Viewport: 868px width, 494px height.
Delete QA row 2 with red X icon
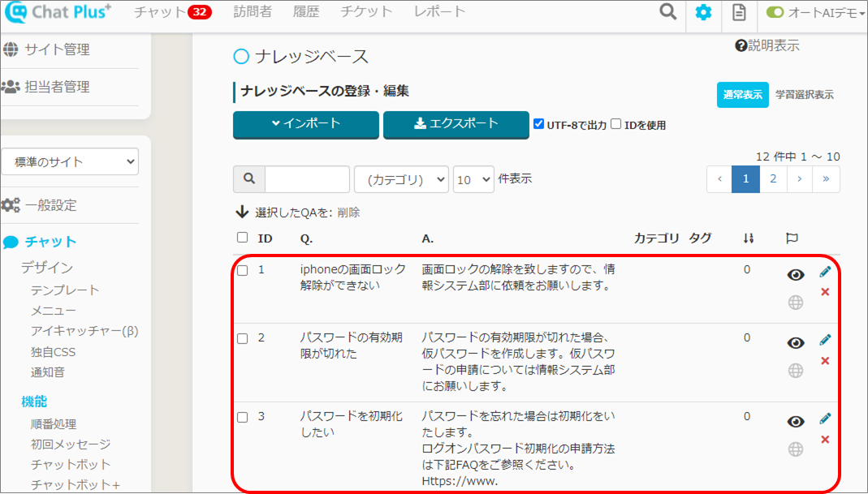825,360
